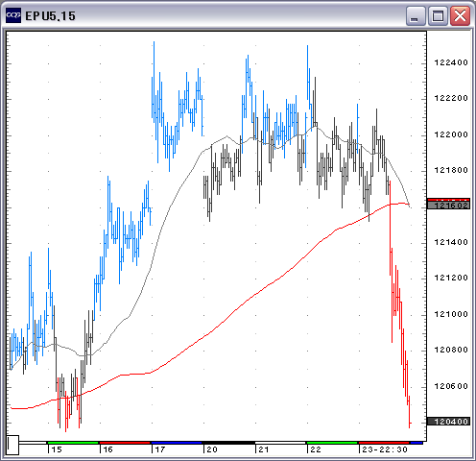Minimize the EPU5,15 chart window
This screenshot has height=461, width=476.
coord(416,15)
